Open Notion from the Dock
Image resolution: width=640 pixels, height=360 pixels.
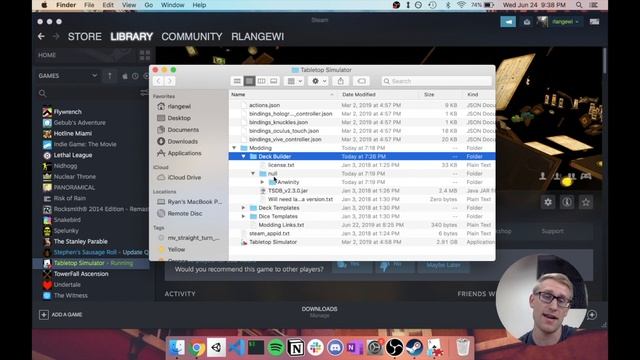[x=296, y=348]
